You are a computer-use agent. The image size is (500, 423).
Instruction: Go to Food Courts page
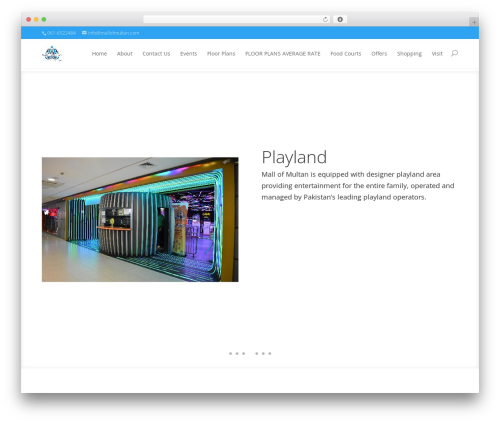pyautogui.click(x=346, y=54)
